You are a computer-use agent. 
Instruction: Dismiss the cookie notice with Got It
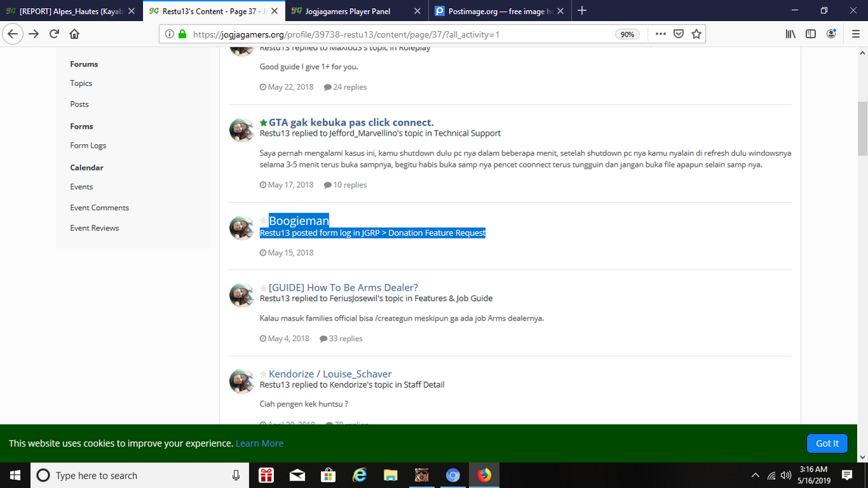pos(827,443)
